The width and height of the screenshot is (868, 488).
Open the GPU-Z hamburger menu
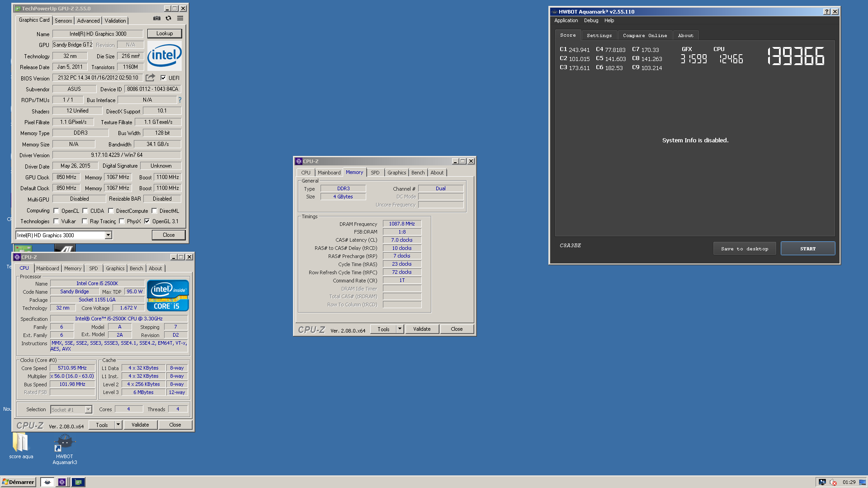point(180,19)
